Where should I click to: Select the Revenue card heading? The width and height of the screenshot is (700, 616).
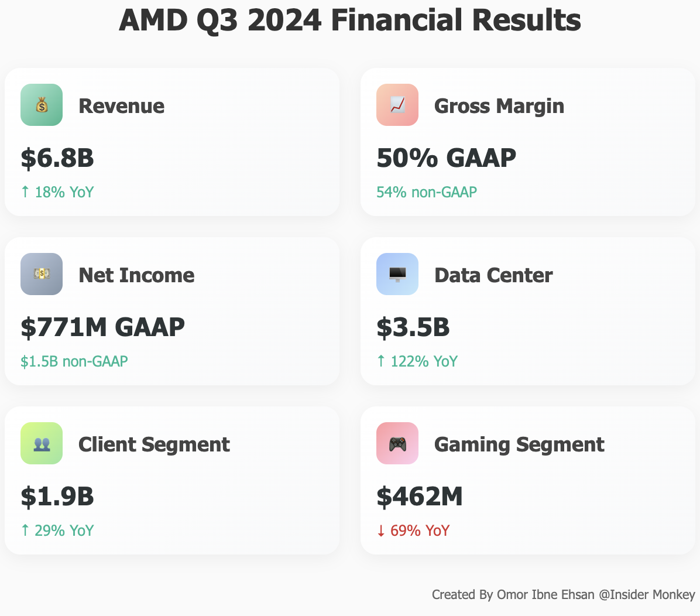click(121, 106)
